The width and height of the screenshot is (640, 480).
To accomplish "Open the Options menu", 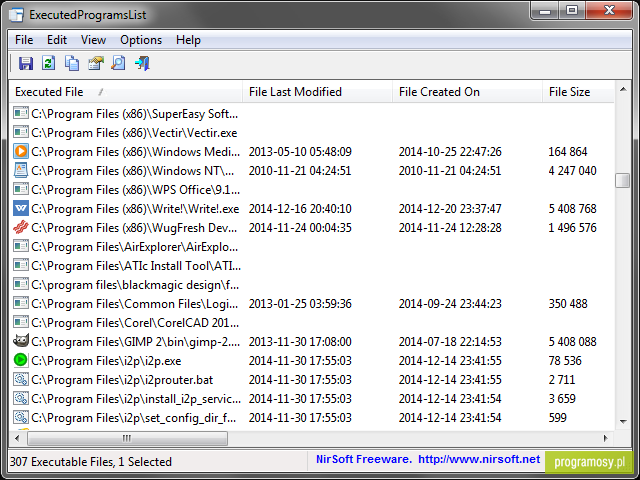I will point(141,40).
